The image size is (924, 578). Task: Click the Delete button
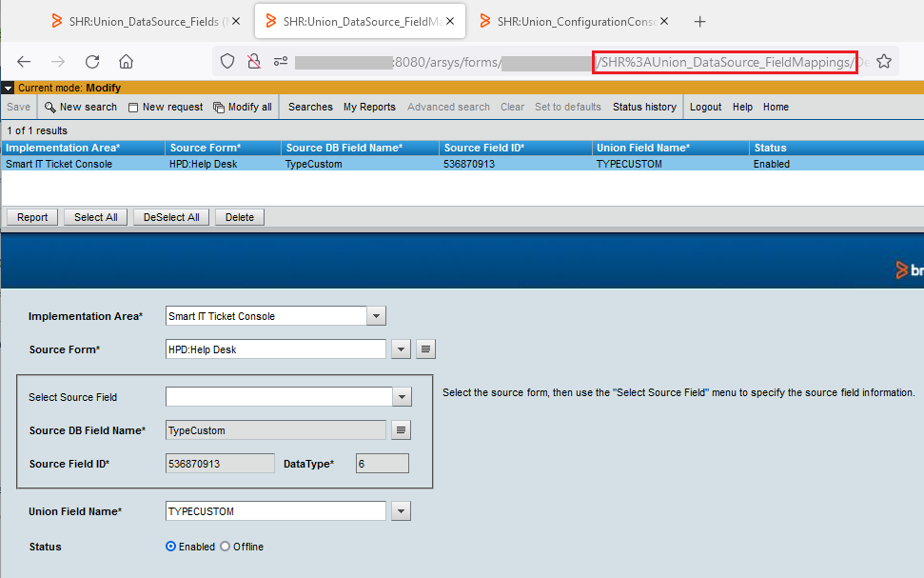[240, 217]
